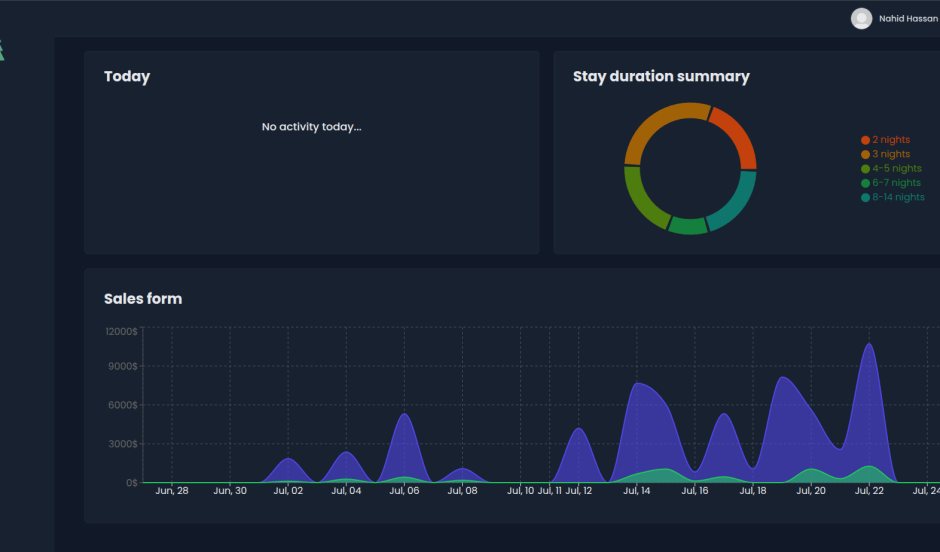Click the green dot beside 6-7 nights
940x552 pixels.
coord(865,183)
